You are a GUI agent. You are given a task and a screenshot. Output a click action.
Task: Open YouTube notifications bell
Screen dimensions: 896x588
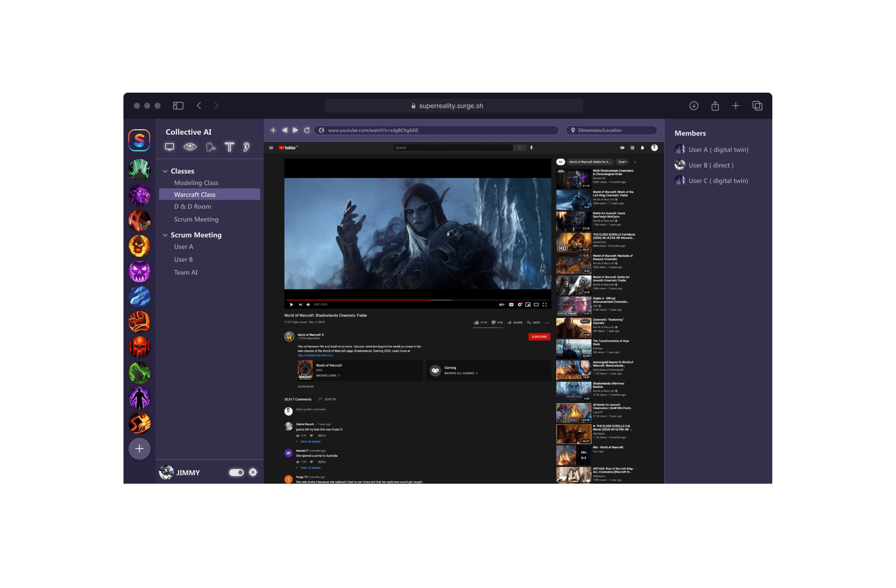coord(643,148)
